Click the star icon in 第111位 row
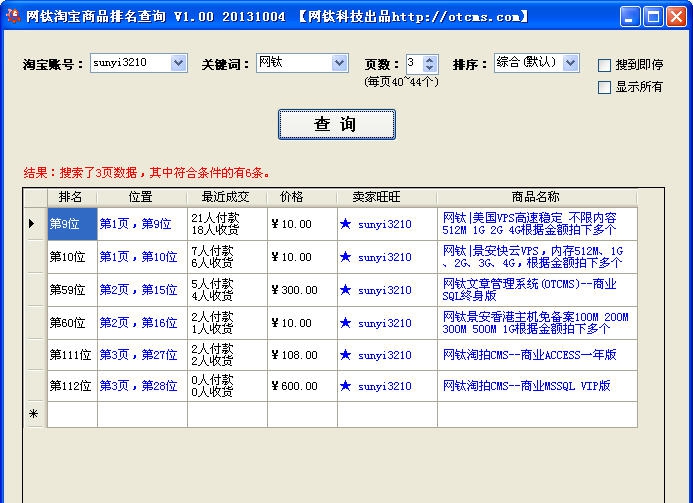693x503 pixels. click(x=346, y=355)
